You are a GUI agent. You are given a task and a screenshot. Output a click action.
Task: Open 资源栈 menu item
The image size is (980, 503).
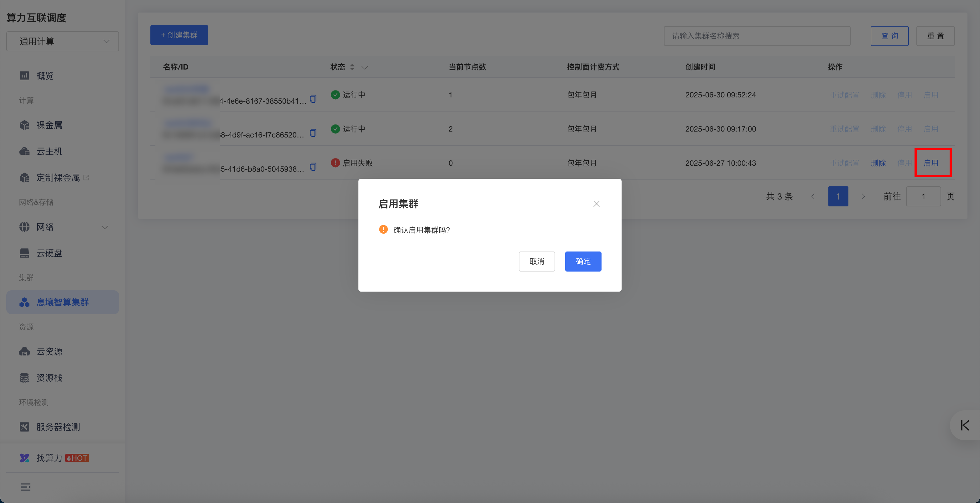click(x=50, y=377)
